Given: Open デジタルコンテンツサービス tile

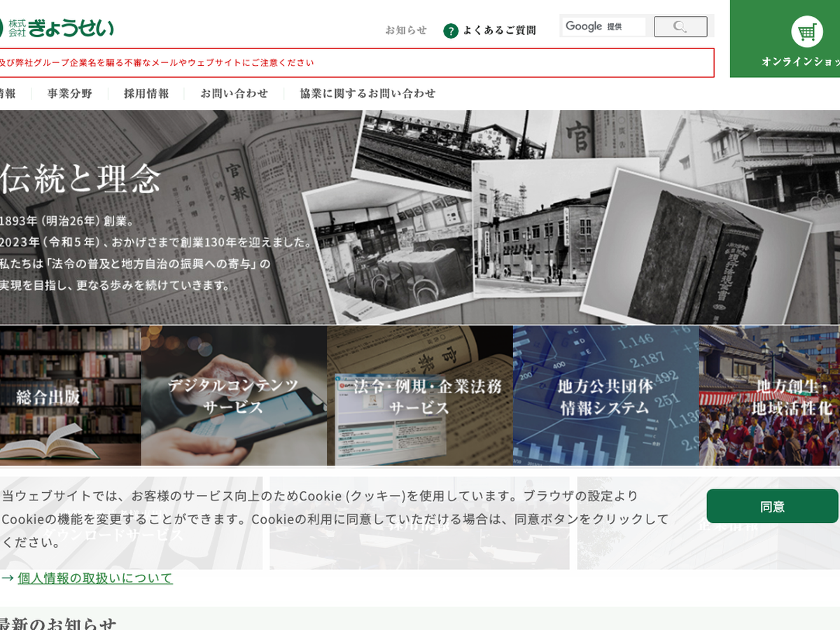Looking at the screenshot, I should click(234, 395).
